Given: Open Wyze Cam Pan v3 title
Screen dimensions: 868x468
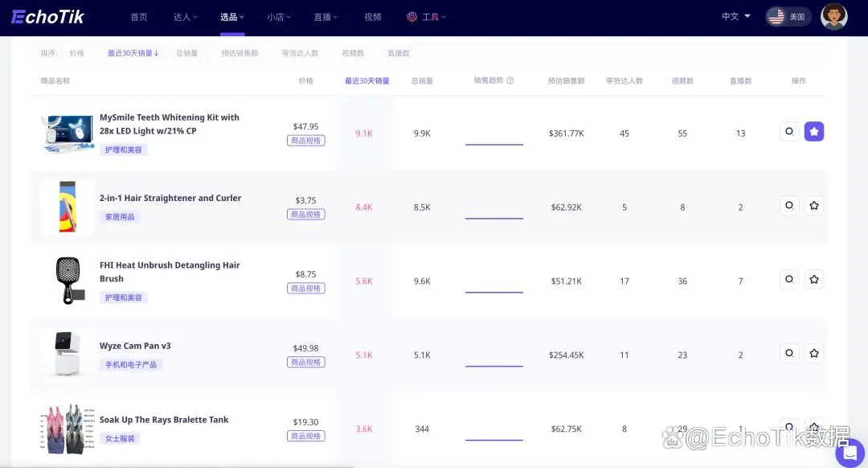Looking at the screenshot, I should pyautogui.click(x=135, y=346).
